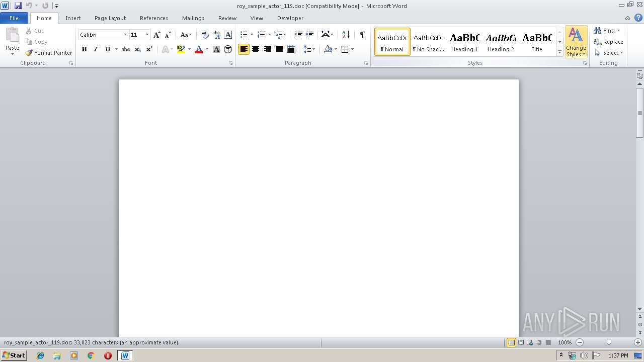The height and width of the screenshot is (362, 644).
Task: Open the Developer tab
Action: pos(290,18)
